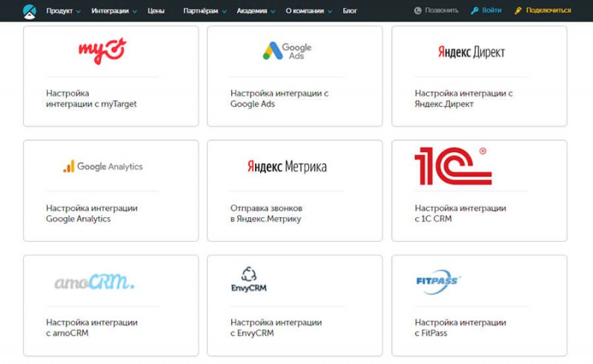Expand the Продукт dropdown menu
The width and height of the screenshot is (593, 364).
tap(64, 11)
